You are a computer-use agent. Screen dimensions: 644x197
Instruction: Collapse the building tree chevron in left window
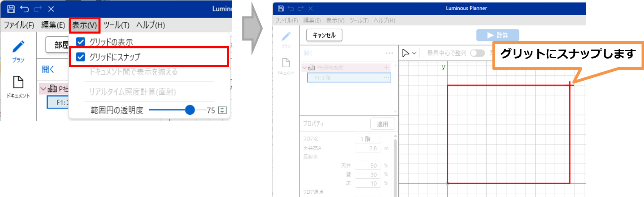point(43,88)
